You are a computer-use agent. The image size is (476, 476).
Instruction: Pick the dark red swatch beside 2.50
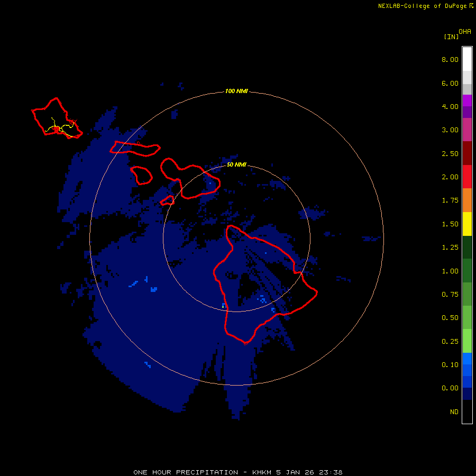tap(467, 153)
